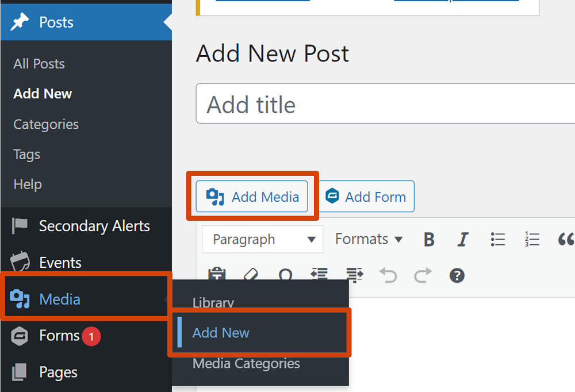This screenshot has height=392, width=575.
Task: Decrease the indent
Action: 319,274
